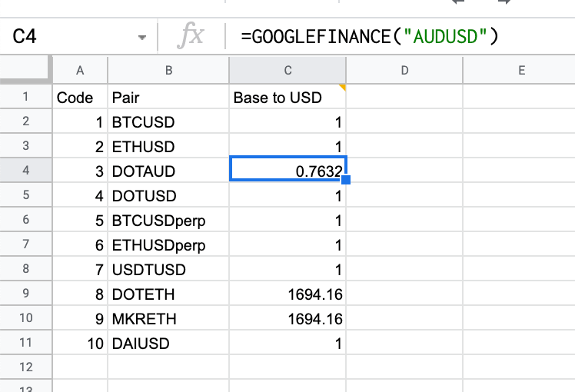Open the name box dropdown arrow

141,37
